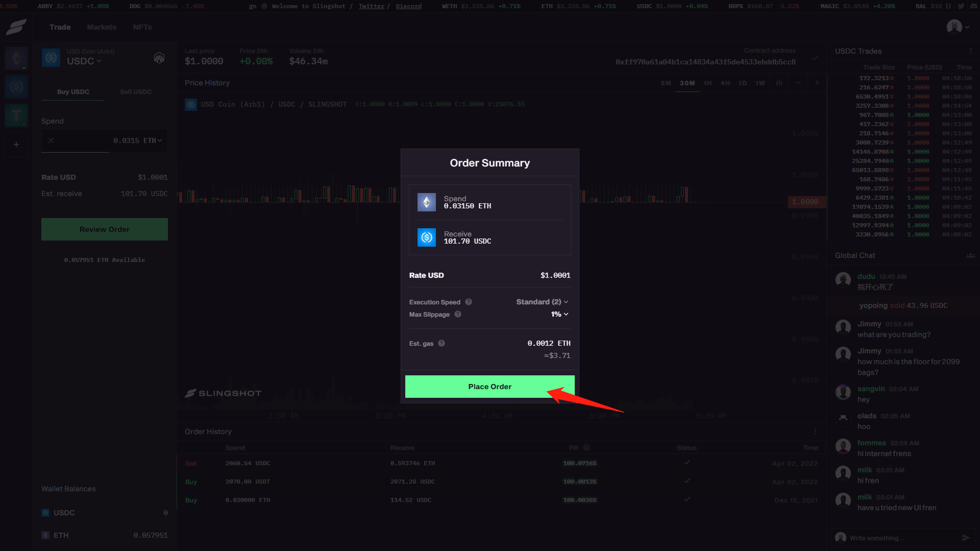Image resolution: width=980 pixels, height=551 pixels.
Task: Click username sangvin in Global Chat
Action: coord(871,389)
